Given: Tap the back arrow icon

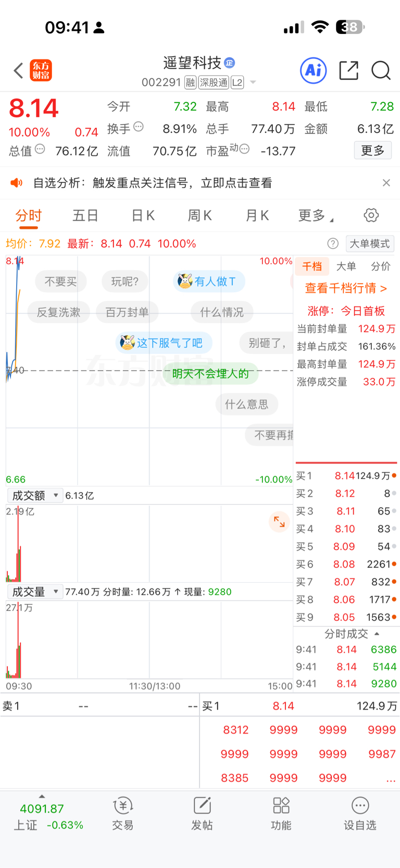Looking at the screenshot, I should (18, 70).
